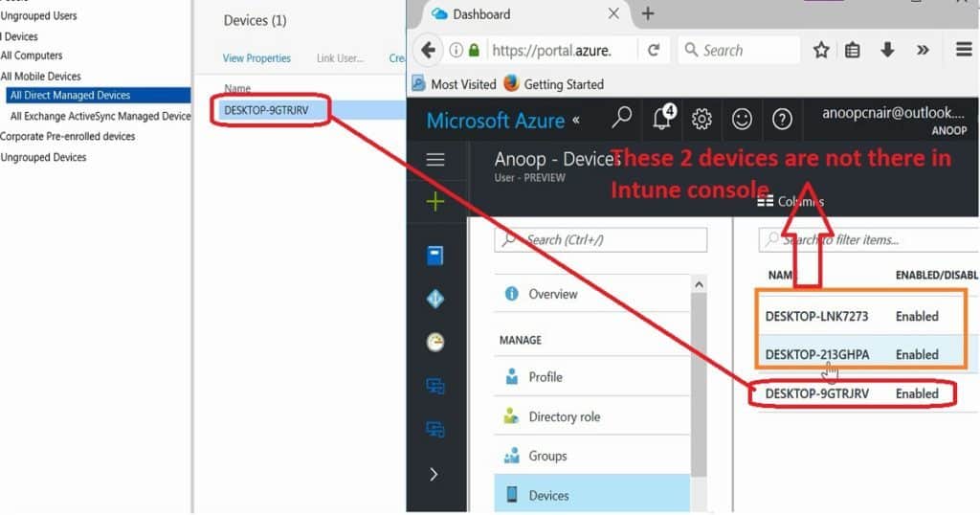Expand Azure sidebar More services chevron
This screenshot has height=515, width=980.
pyautogui.click(x=434, y=475)
